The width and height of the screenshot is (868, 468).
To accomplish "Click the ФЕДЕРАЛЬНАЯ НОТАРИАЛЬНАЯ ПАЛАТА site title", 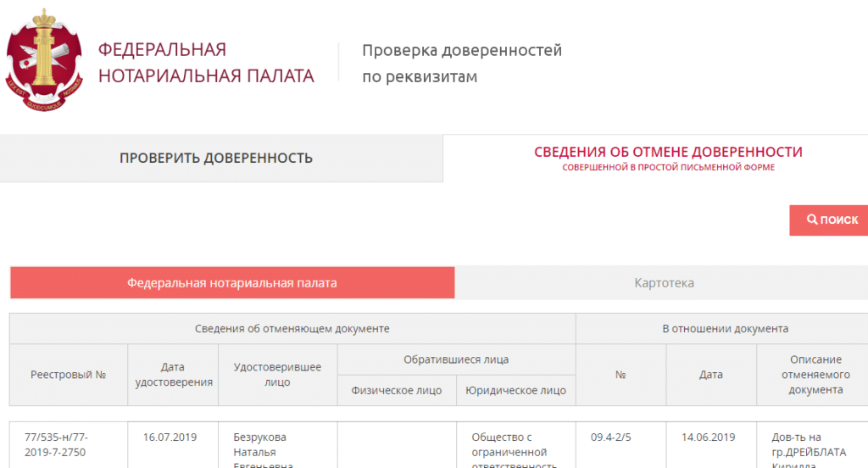I will (x=206, y=63).
